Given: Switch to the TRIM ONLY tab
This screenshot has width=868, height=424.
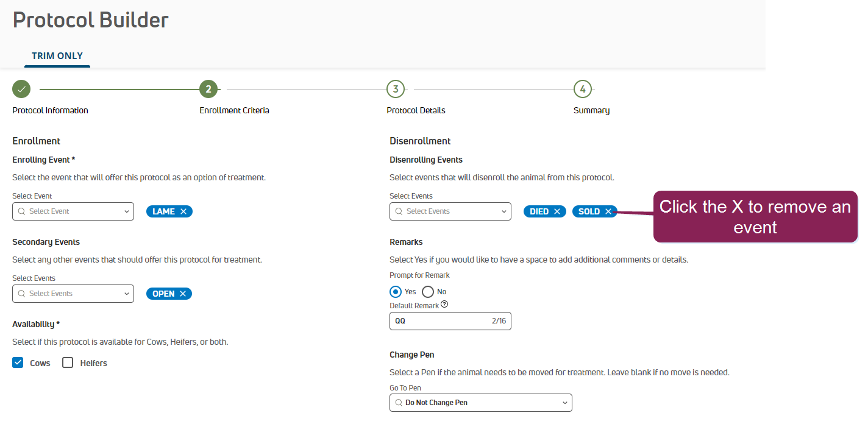Looking at the screenshot, I should (x=57, y=55).
